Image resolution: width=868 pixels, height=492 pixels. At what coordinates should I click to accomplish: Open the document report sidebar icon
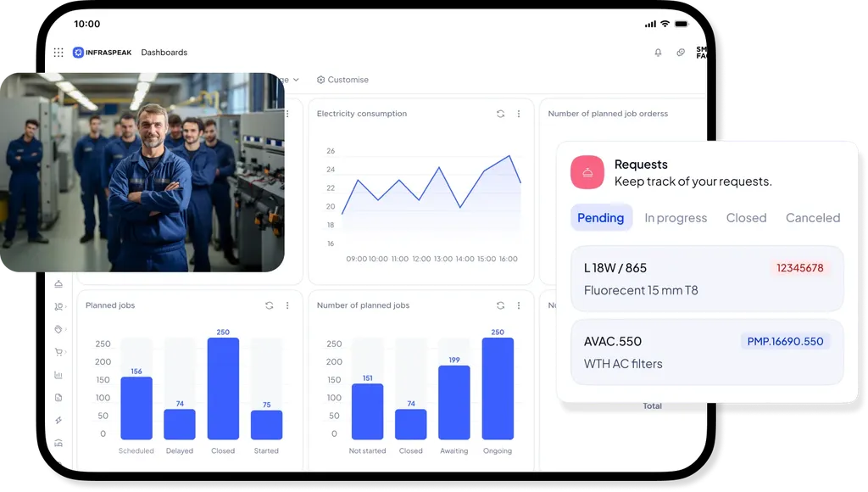click(x=58, y=398)
